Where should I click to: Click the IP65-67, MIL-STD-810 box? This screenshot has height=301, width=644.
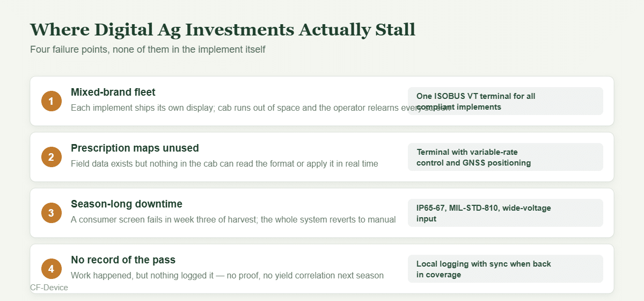coord(506,213)
